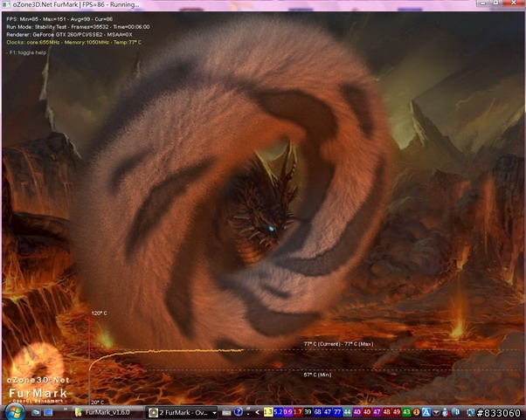The height and width of the screenshot is (420, 526).
Task: Open the grouped '2 FurMark - Ov...' taskbar button
Action: (x=179, y=412)
